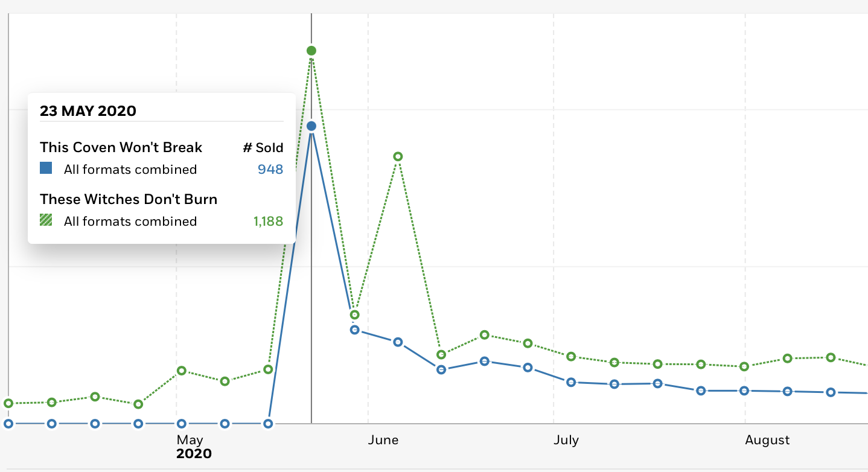This screenshot has width=868, height=472.
Task: Click the June axis label
Action: click(x=383, y=439)
